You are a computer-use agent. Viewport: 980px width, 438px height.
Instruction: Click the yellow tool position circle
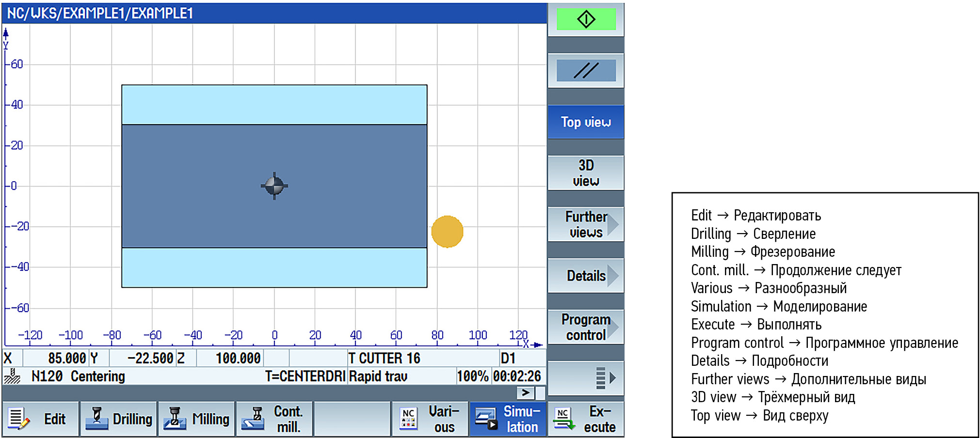(x=447, y=232)
